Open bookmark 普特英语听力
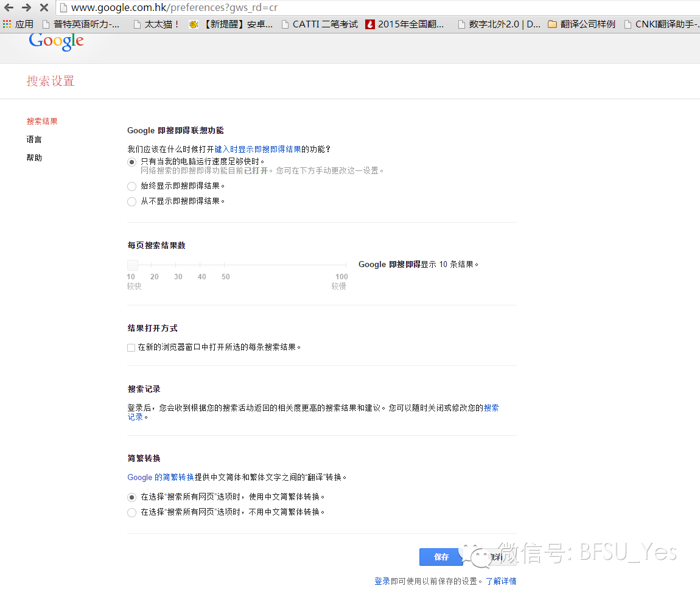This screenshot has height=589, width=700. click(81, 24)
